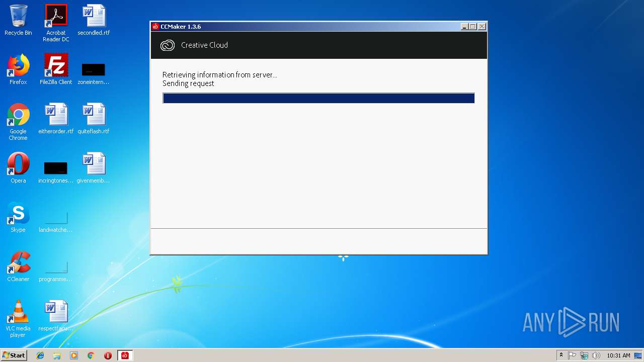
Task: Select incringtones... desktop file
Action: click(x=56, y=172)
